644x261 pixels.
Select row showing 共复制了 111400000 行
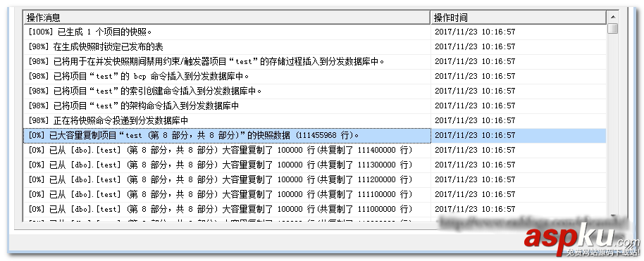coord(315,151)
